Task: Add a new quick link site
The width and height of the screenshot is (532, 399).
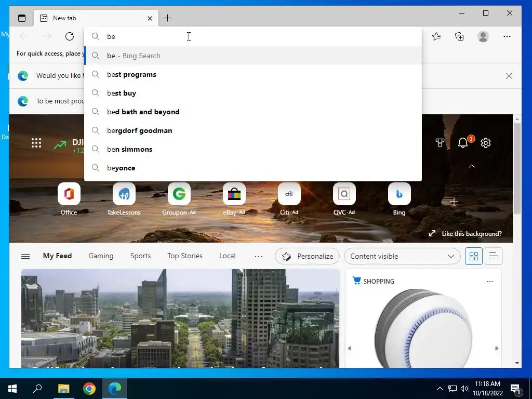Action: pyautogui.click(x=454, y=202)
